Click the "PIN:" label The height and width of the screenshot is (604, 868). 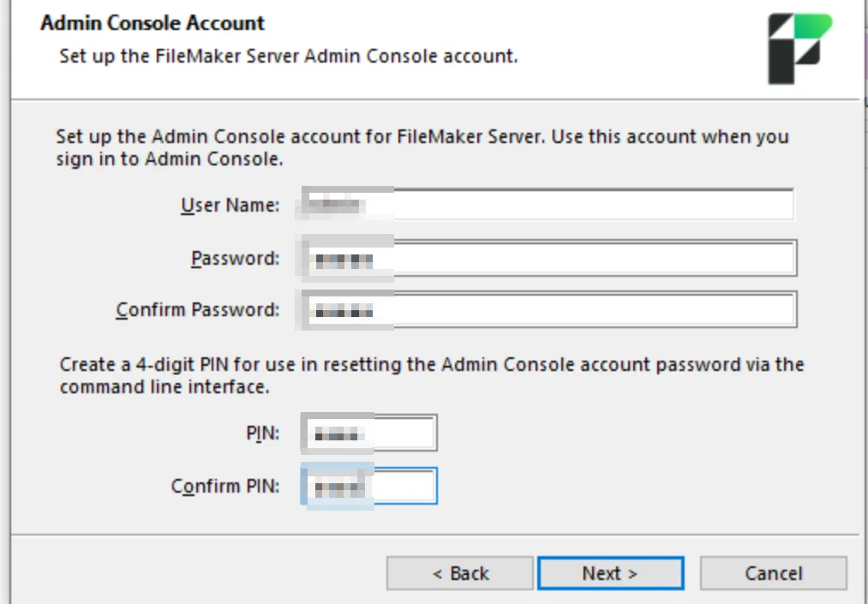click(x=262, y=434)
